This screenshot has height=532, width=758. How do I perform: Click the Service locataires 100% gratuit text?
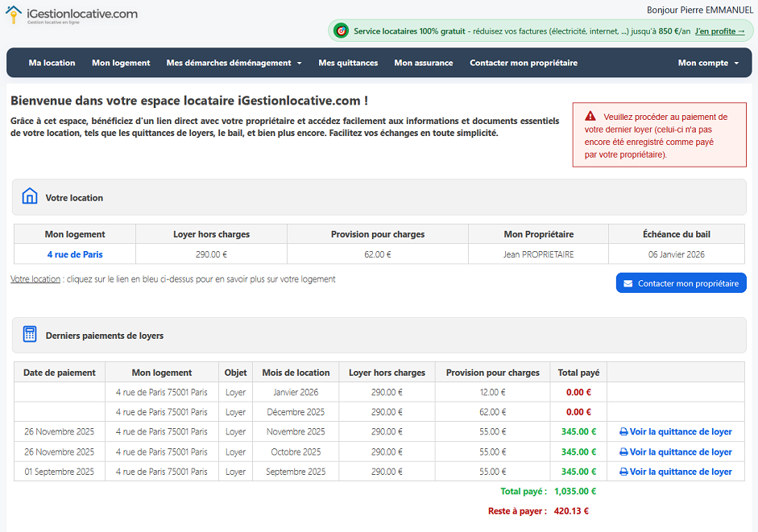[409, 31]
